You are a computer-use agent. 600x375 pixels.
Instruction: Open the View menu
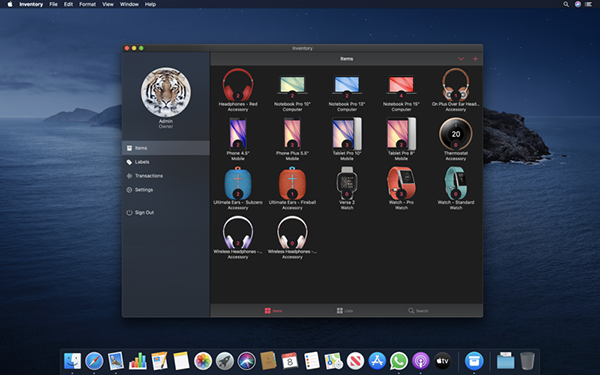(108, 4)
